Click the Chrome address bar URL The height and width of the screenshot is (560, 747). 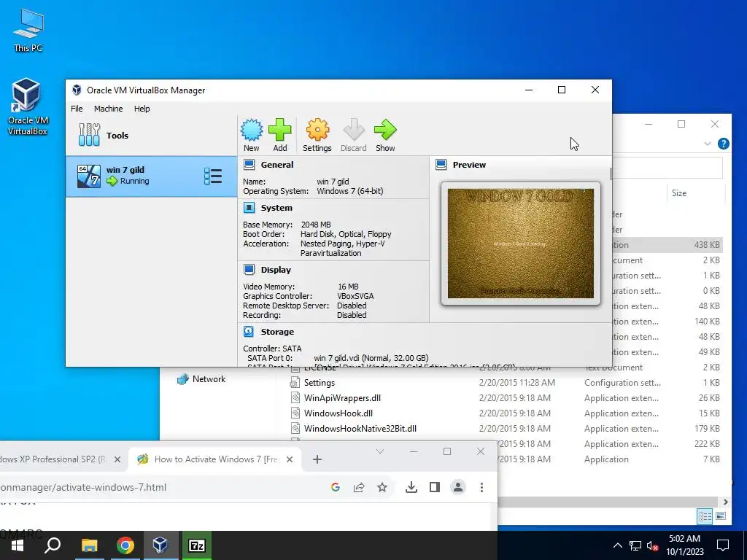[x=83, y=487]
